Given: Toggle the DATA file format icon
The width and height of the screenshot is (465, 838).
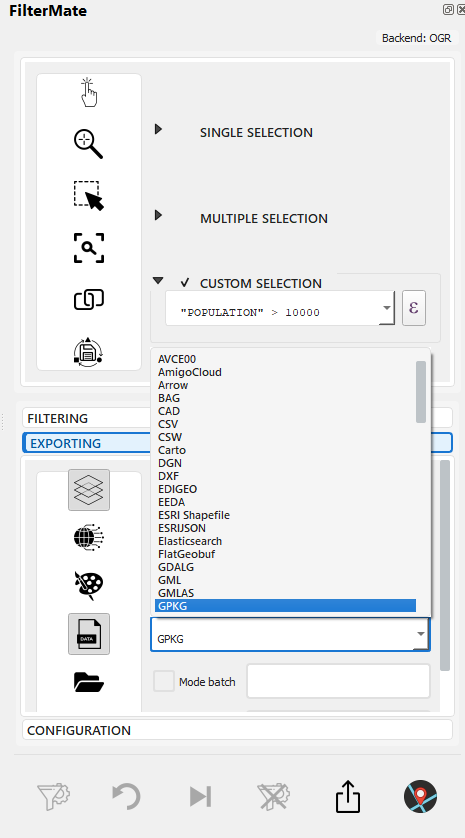Looking at the screenshot, I should (89, 634).
